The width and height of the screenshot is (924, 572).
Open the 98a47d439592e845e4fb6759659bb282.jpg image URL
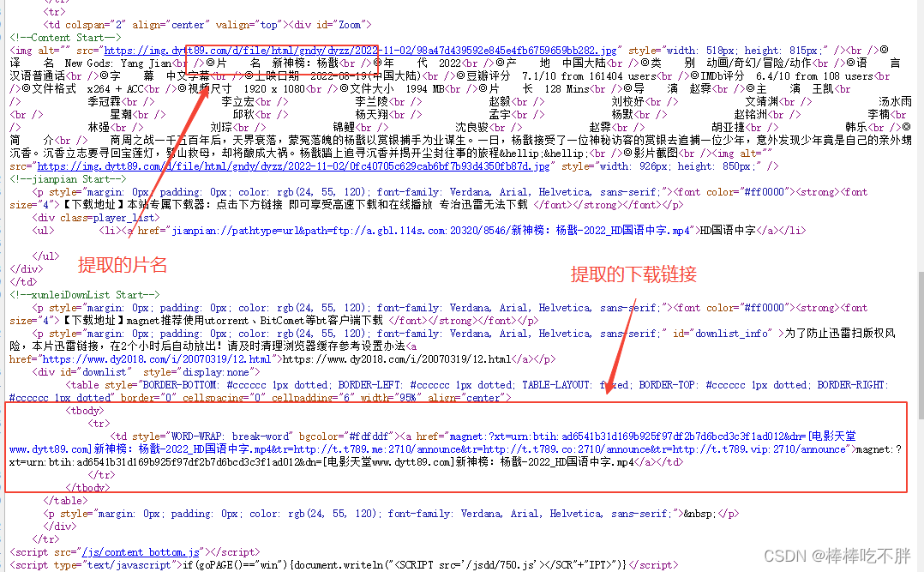(360, 51)
